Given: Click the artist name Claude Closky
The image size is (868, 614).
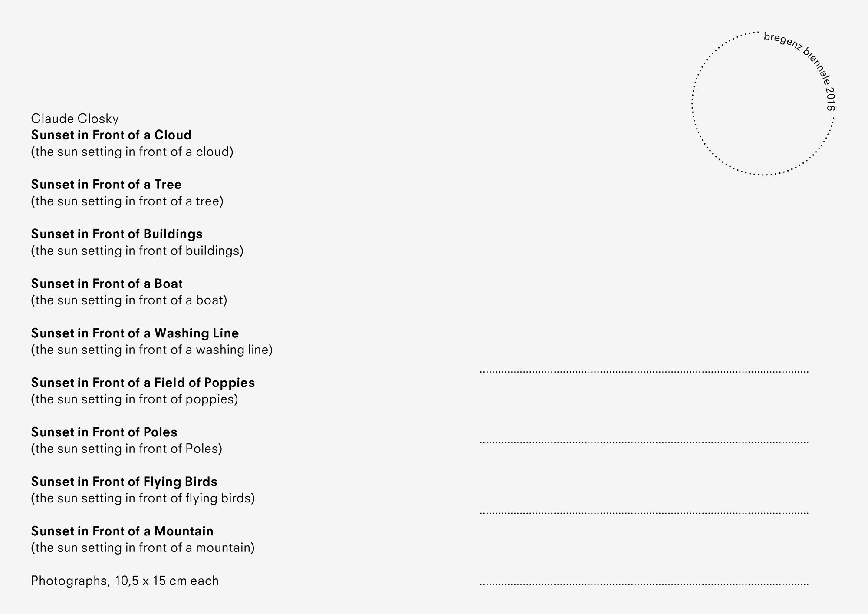Looking at the screenshot, I should tap(75, 119).
